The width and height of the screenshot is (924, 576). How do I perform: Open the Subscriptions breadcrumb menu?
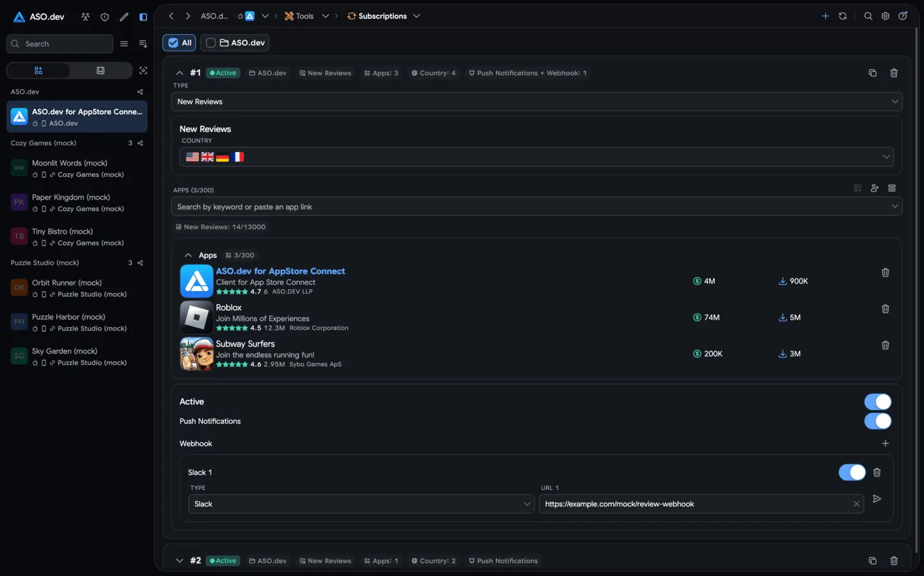[x=383, y=16]
